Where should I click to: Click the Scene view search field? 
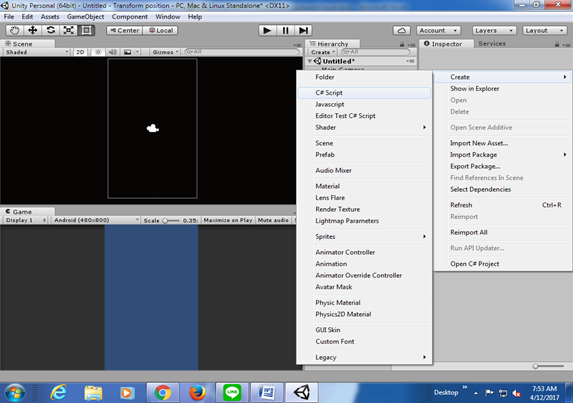[x=242, y=52]
